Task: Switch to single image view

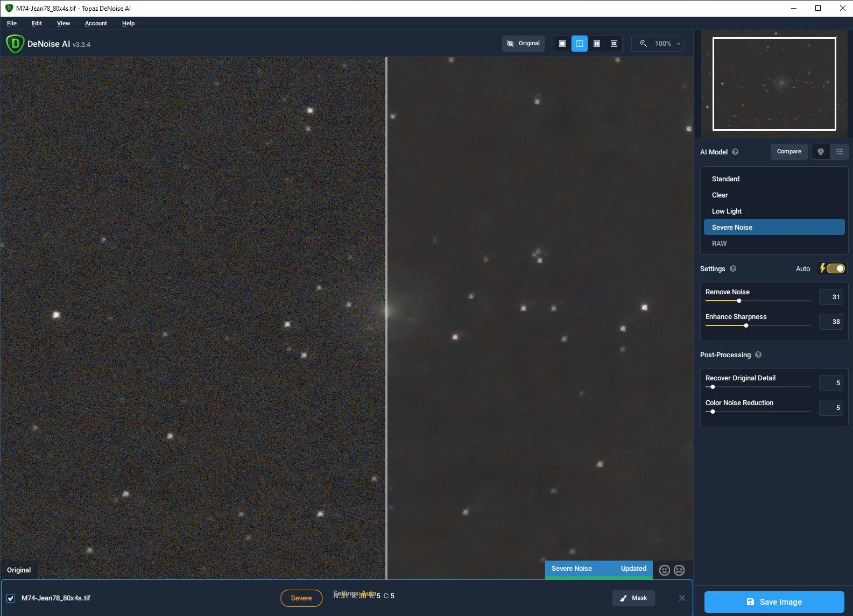Action: point(562,44)
